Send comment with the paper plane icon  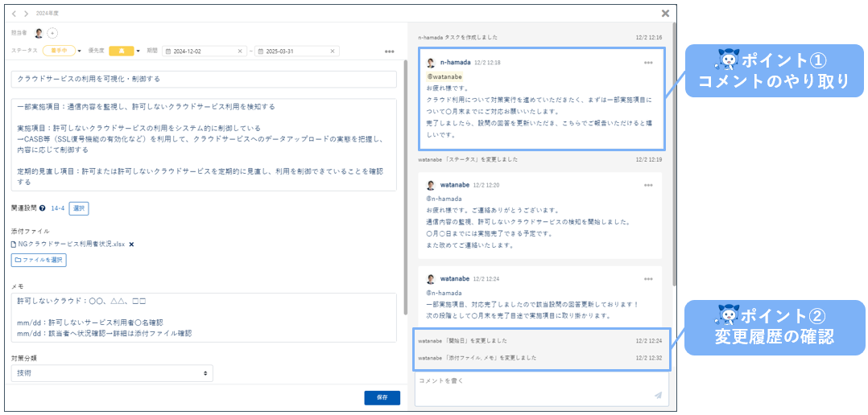[658, 395]
